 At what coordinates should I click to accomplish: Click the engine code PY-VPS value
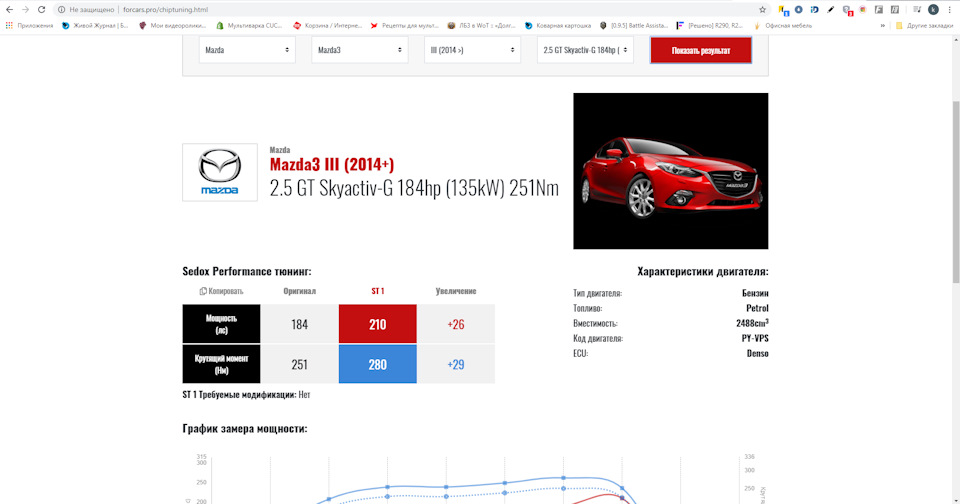[755, 338]
